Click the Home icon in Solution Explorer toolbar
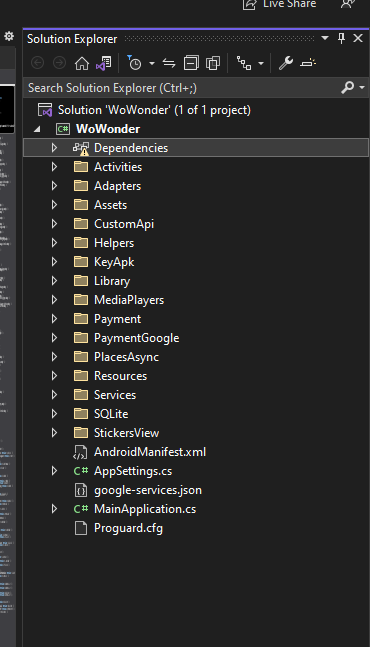370x647 pixels. tap(82, 63)
